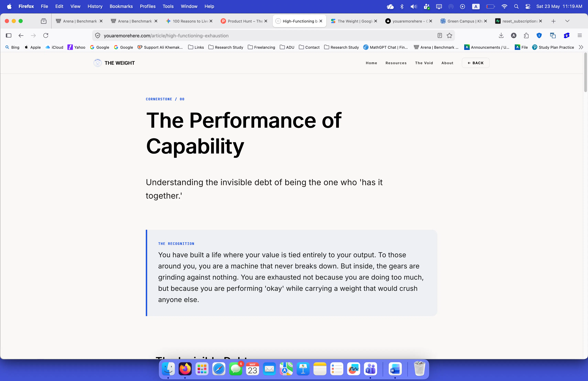The width and height of the screenshot is (588, 381).
Task: Click The Weight circular logo icon
Action: (98, 63)
